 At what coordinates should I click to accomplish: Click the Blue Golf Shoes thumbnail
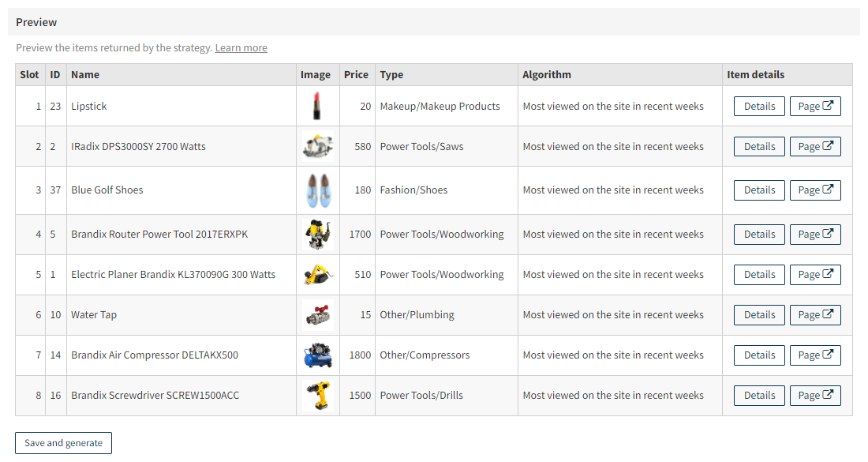pos(317,190)
